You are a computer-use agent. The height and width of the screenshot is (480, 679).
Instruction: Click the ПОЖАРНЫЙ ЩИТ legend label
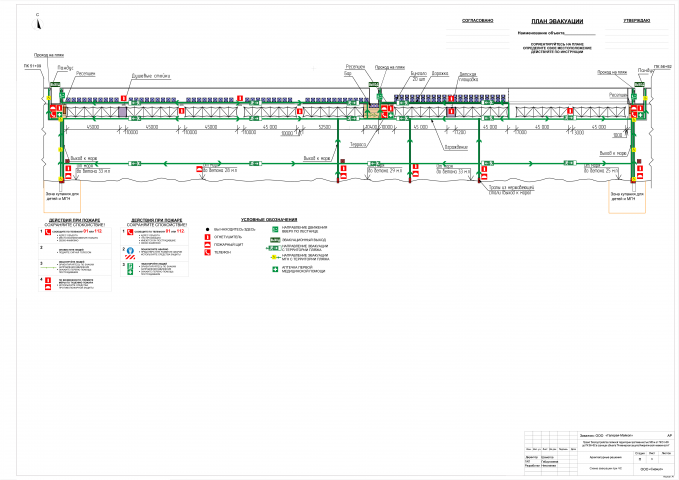229,245
